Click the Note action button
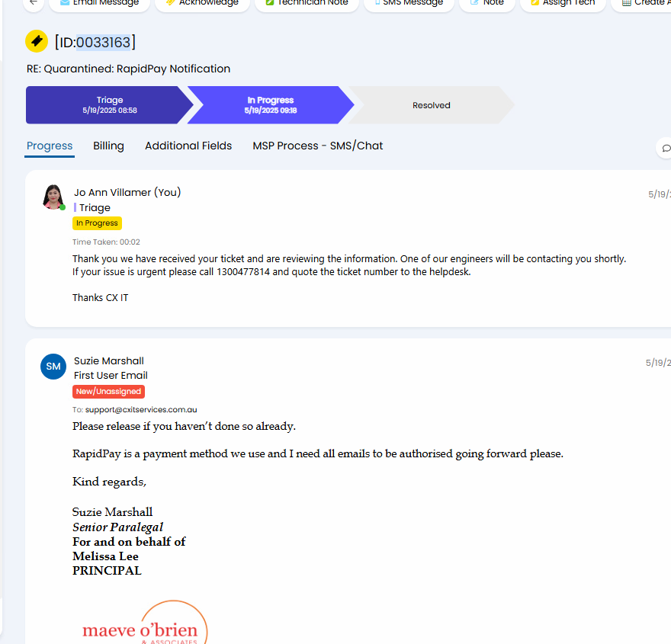Screen dimensions: 671x644 pyautogui.click(x=487, y=2)
